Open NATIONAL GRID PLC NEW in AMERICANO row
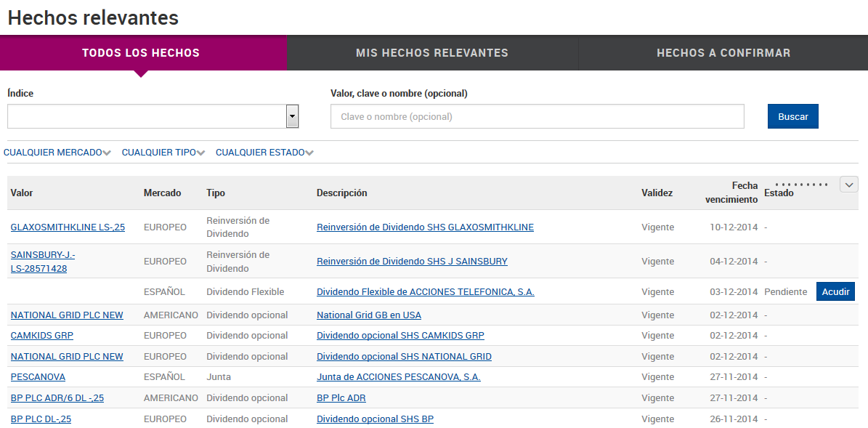 [67, 315]
